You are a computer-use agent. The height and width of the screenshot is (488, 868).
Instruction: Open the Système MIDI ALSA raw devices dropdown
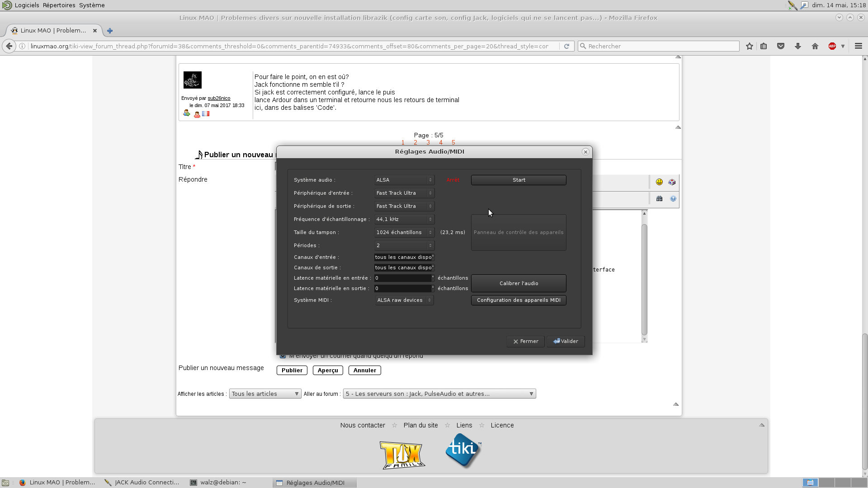tap(404, 300)
